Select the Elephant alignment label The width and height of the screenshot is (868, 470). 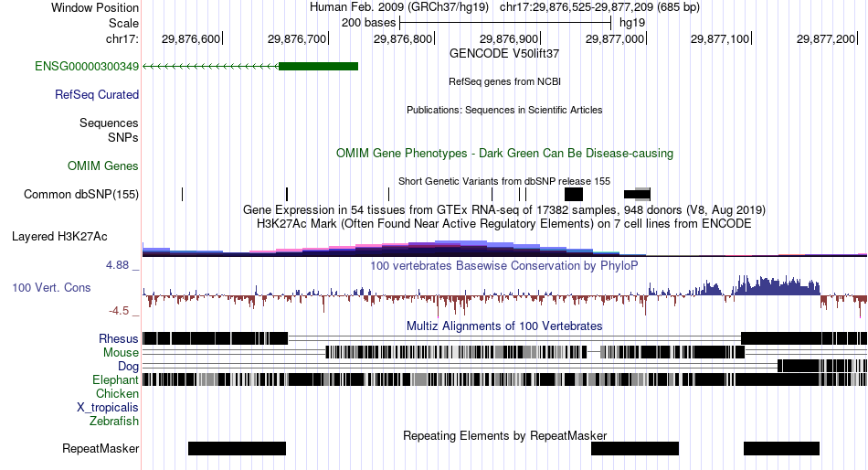(115, 380)
